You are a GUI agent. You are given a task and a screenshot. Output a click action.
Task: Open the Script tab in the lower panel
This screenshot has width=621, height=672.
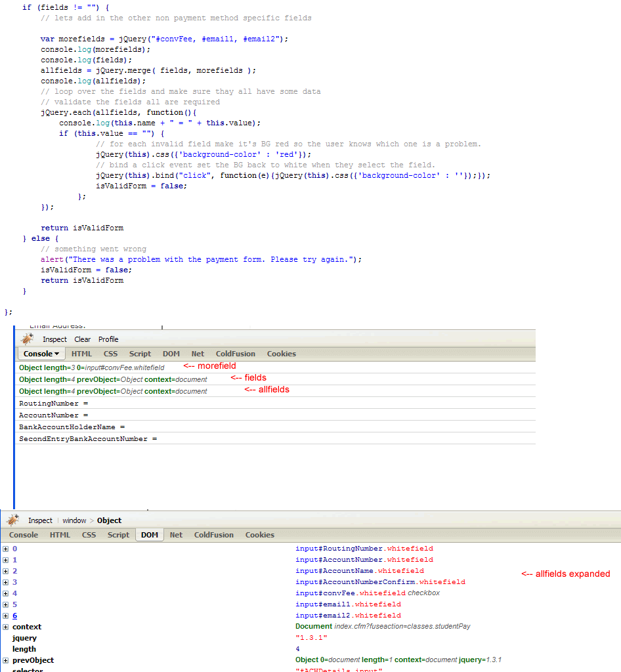[118, 535]
